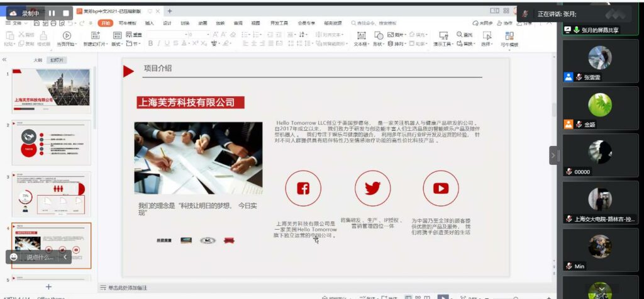Toggle Italic formatting

(159, 43)
